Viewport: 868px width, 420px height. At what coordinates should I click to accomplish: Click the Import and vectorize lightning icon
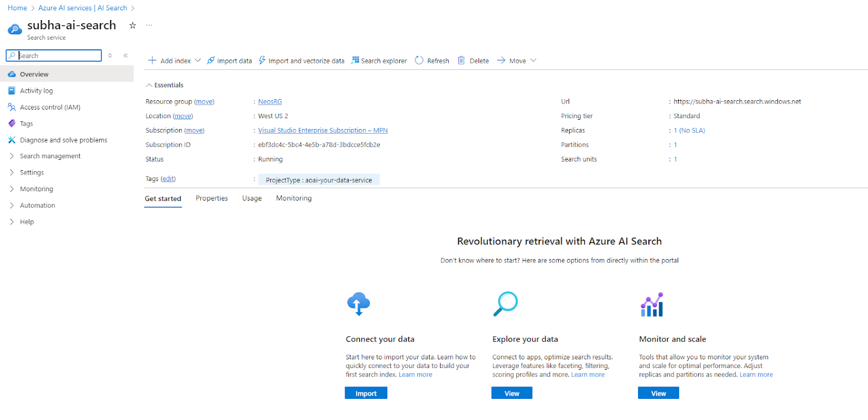tap(262, 60)
